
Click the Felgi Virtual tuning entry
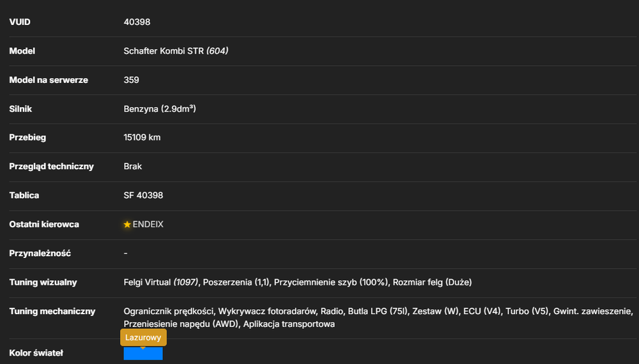coord(161,282)
